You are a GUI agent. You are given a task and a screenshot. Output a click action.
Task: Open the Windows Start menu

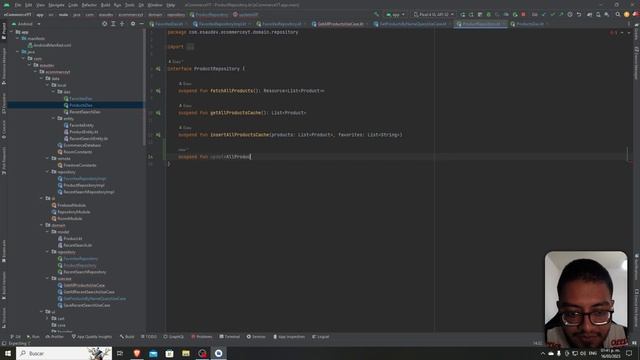pyautogui.click(x=8, y=353)
